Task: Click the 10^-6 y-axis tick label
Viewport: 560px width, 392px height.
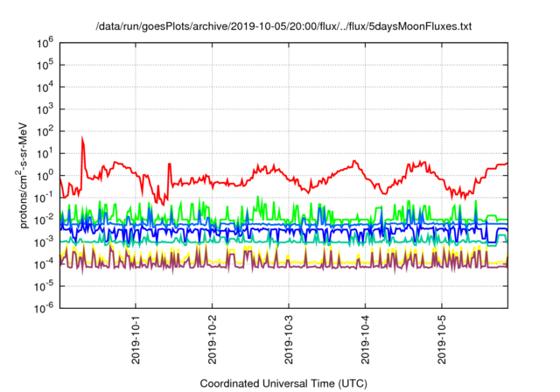Action: tap(45, 308)
